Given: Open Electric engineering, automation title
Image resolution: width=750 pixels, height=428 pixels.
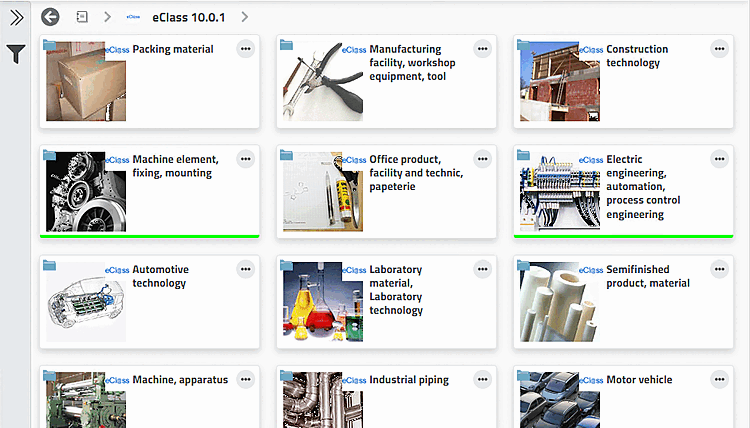Looking at the screenshot, I should point(643,187).
